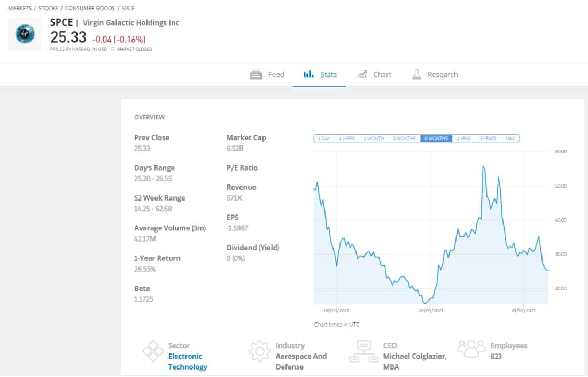588x377 pixels.
Task: Go to the Research tab
Action: pyautogui.click(x=435, y=75)
